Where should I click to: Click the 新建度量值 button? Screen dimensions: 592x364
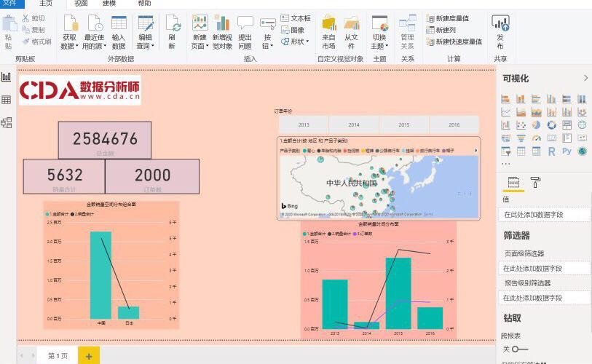448,18
